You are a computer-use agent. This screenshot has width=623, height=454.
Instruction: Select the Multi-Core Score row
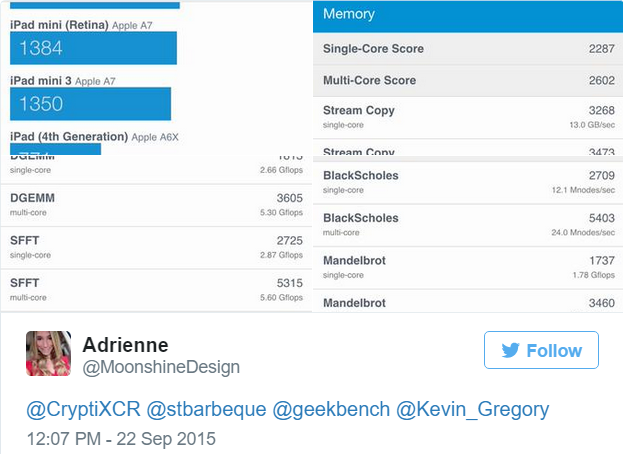[x=469, y=80]
